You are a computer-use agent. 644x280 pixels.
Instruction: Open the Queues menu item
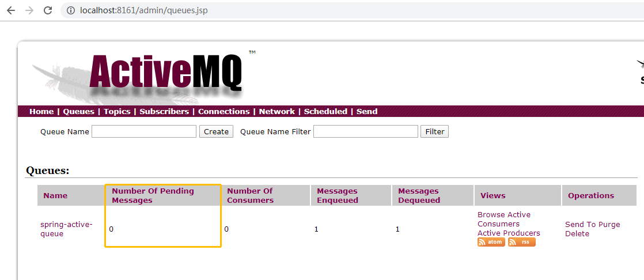78,112
